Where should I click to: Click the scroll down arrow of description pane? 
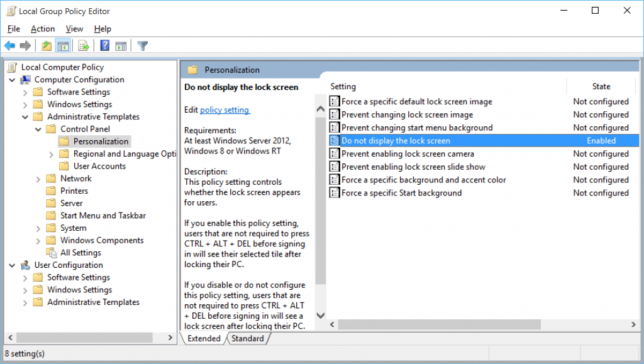tap(321, 316)
